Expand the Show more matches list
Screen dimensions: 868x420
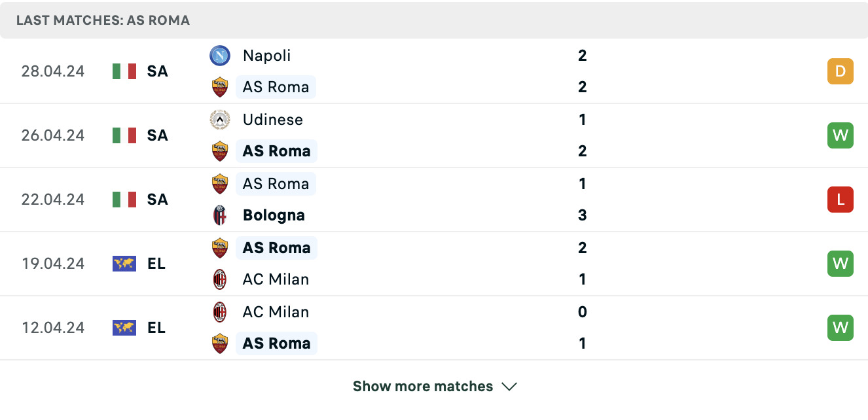435,387
